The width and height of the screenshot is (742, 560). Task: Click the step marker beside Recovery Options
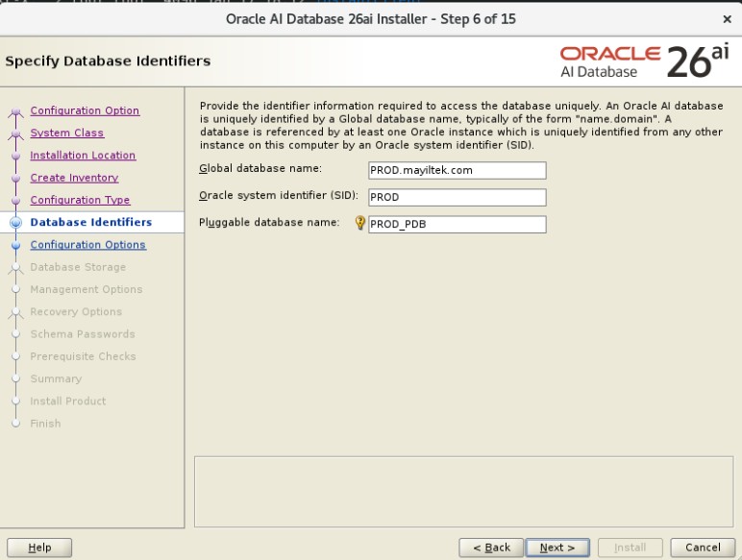(x=15, y=312)
